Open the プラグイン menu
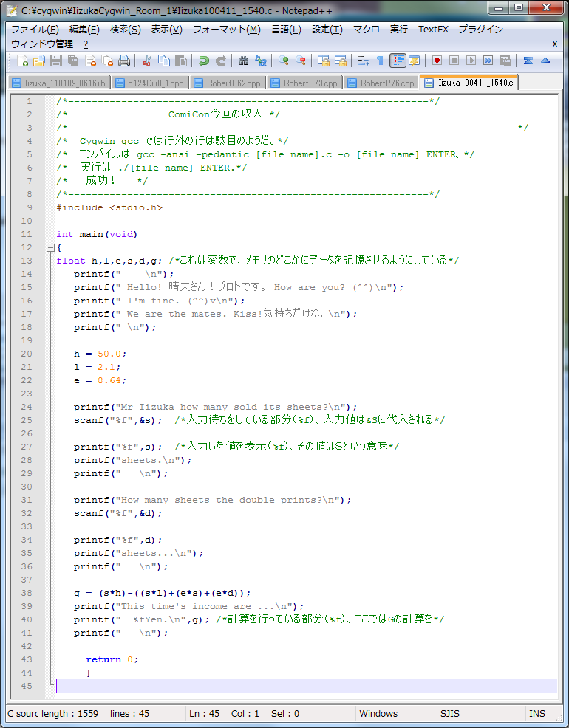The image size is (569, 728). tap(481, 30)
